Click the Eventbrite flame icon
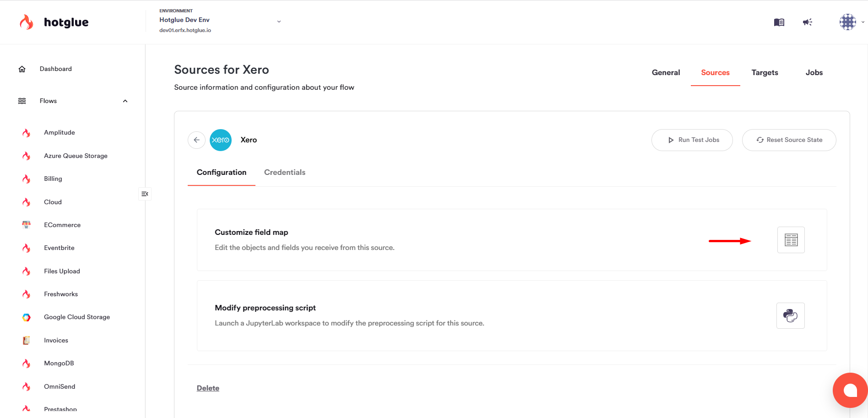This screenshot has height=418, width=868. (27, 248)
